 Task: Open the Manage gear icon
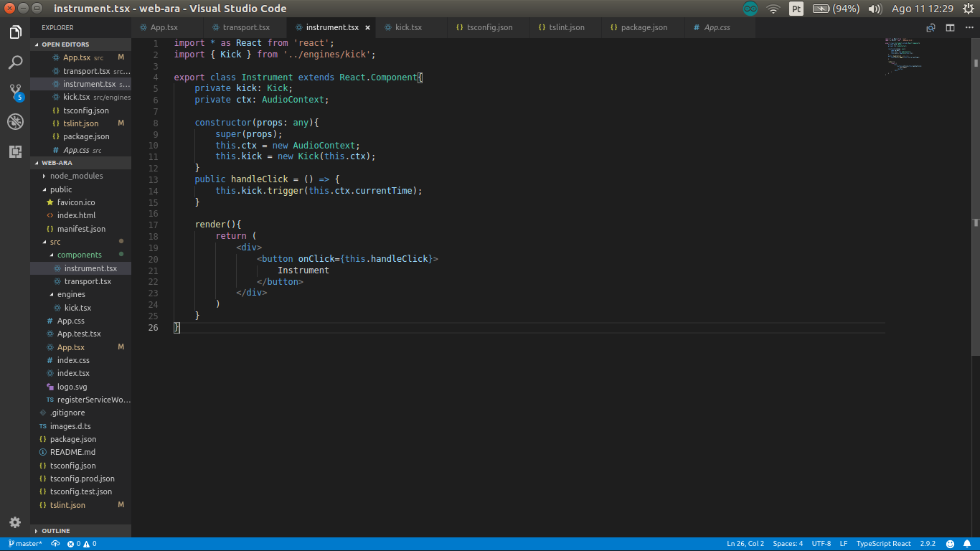coord(15,522)
